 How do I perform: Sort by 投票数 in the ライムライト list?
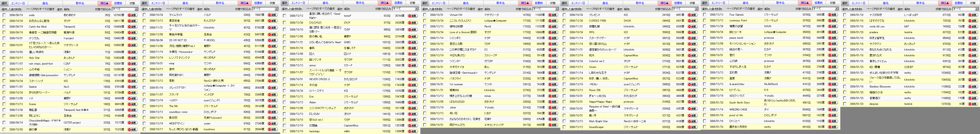point(258,3)
